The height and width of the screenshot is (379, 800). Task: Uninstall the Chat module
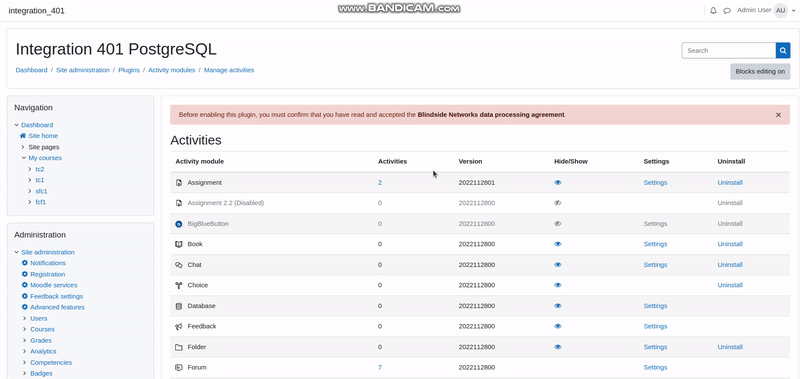[x=730, y=265]
